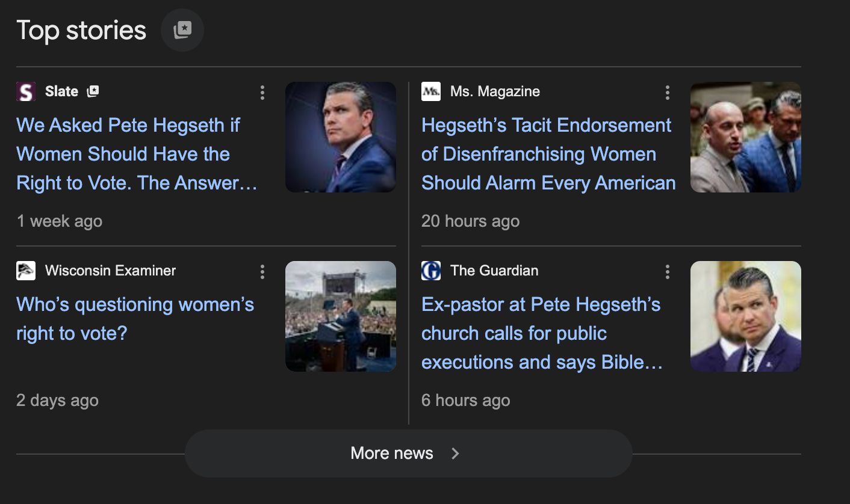Click the Ms. Magazine story image
Image resolution: width=850 pixels, height=504 pixels.
tap(745, 137)
